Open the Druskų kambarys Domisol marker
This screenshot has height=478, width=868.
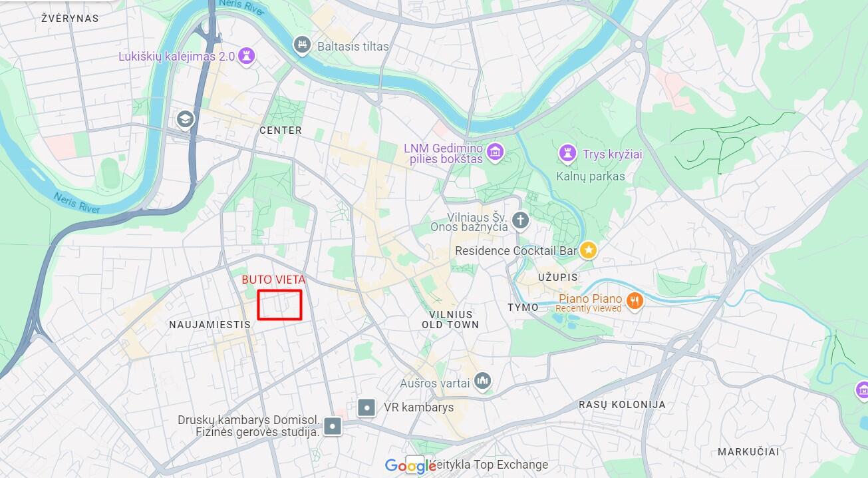point(333,426)
